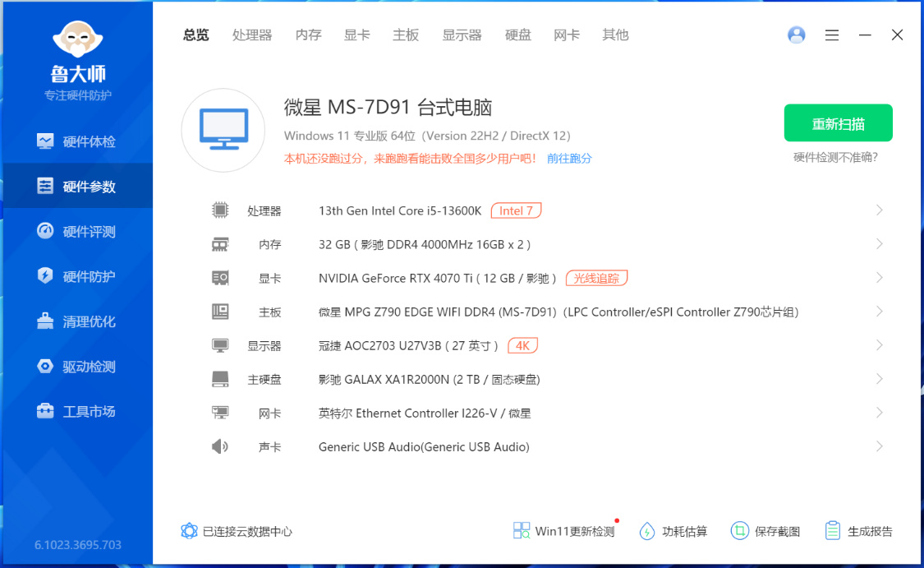
Task: Click the graphics card icon
Action: click(x=220, y=278)
